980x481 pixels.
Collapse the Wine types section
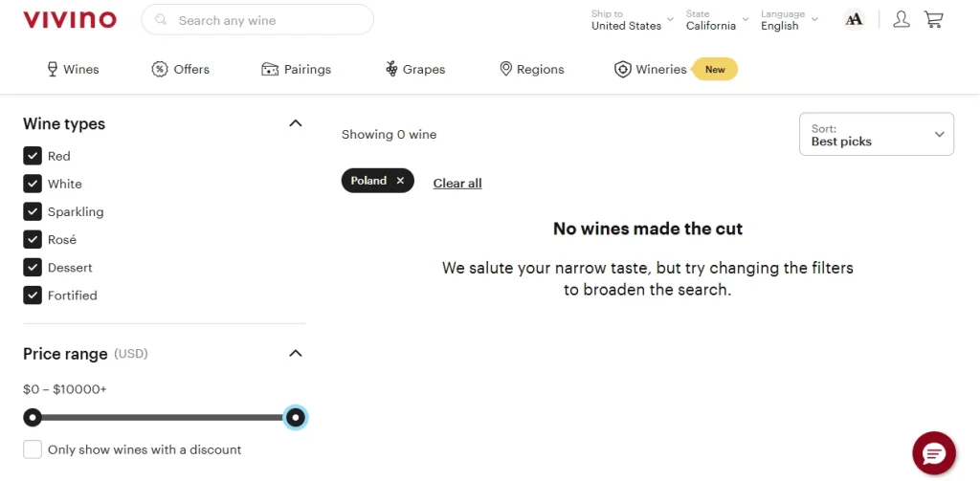coord(296,123)
